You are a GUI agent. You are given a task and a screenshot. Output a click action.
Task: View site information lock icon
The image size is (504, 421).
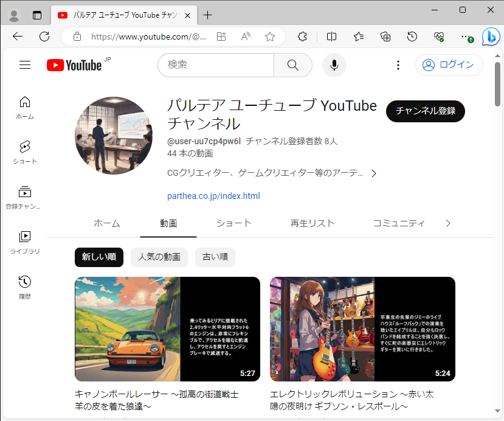[x=77, y=37]
